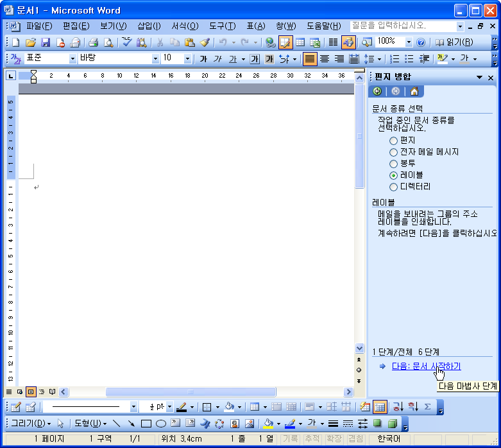
Task: Expand the 바탕 font name dropdown
Action: pyautogui.click(x=155, y=59)
